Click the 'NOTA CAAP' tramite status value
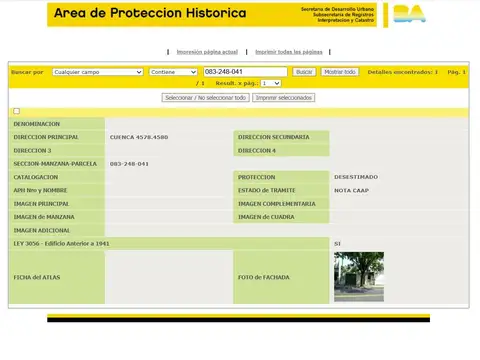Screen dimensions: 480x360 (351, 190)
